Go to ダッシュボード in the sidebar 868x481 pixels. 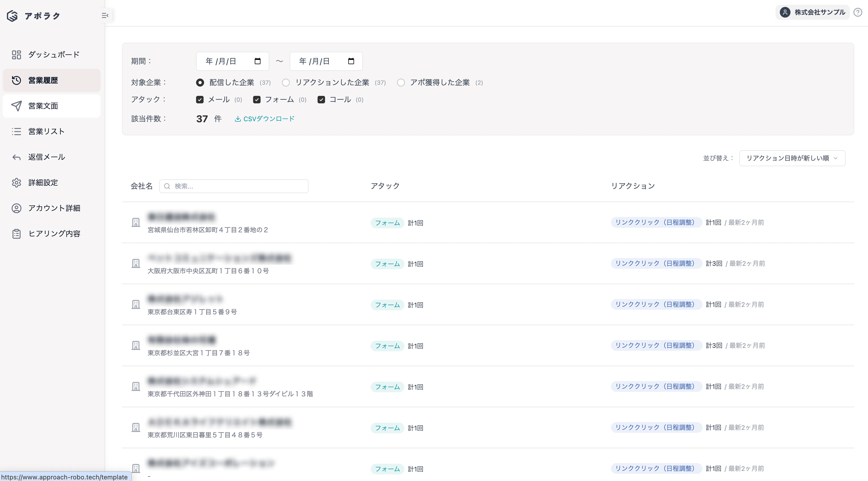(x=52, y=55)
